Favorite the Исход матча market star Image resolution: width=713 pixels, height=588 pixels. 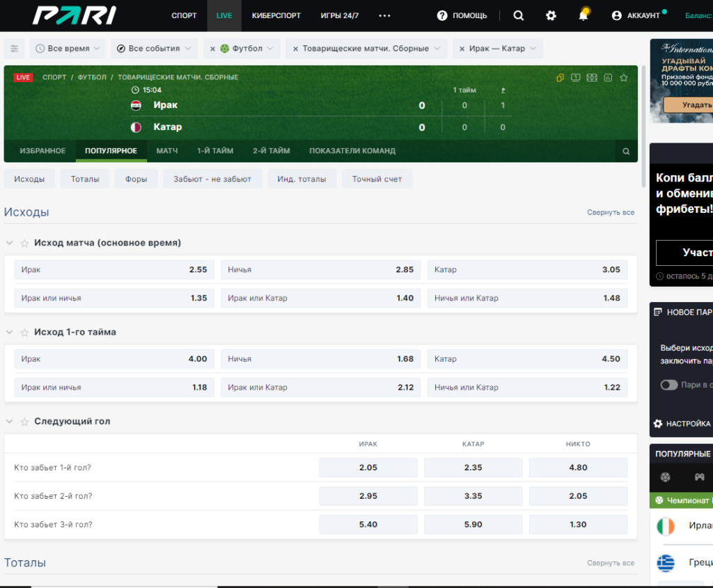24,243
